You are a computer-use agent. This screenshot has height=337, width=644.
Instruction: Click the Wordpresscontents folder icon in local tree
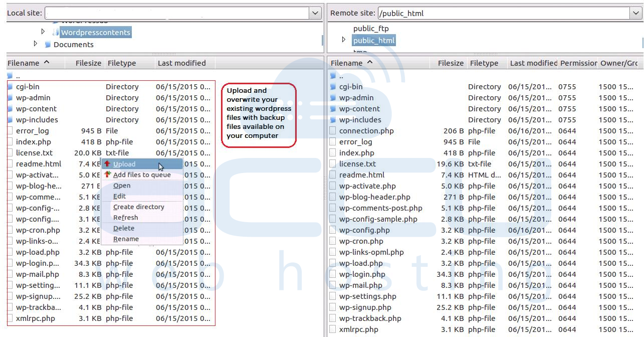click(56, 33)
